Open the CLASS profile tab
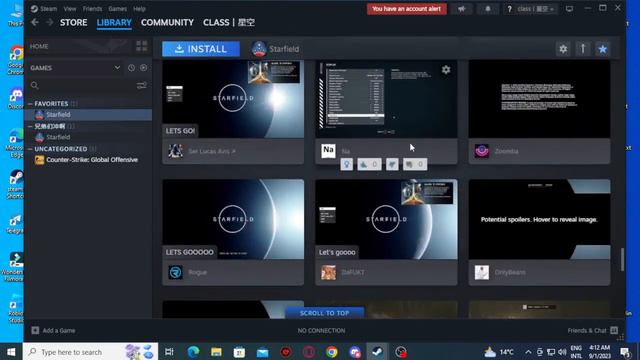The image size is (640, 360). [x=229, y=22]
